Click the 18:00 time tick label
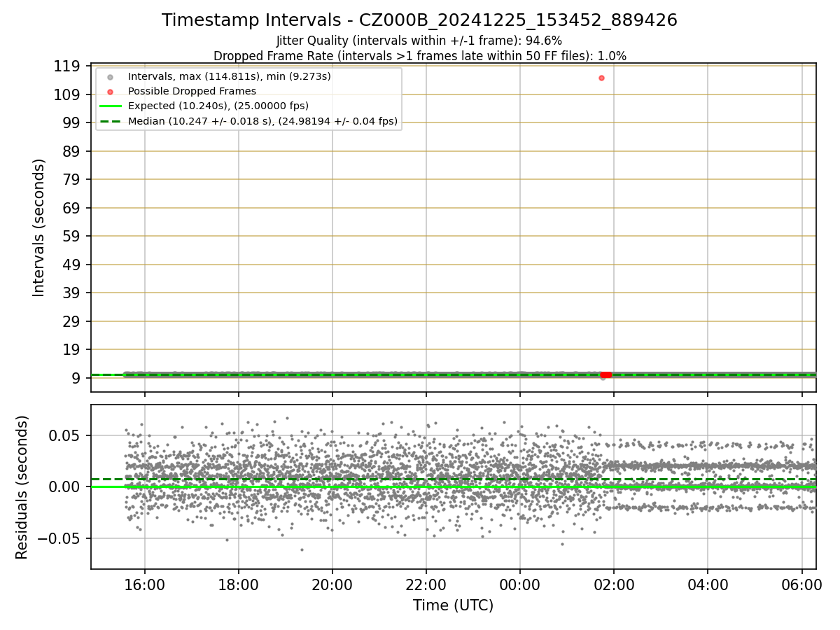 point(239,584)
